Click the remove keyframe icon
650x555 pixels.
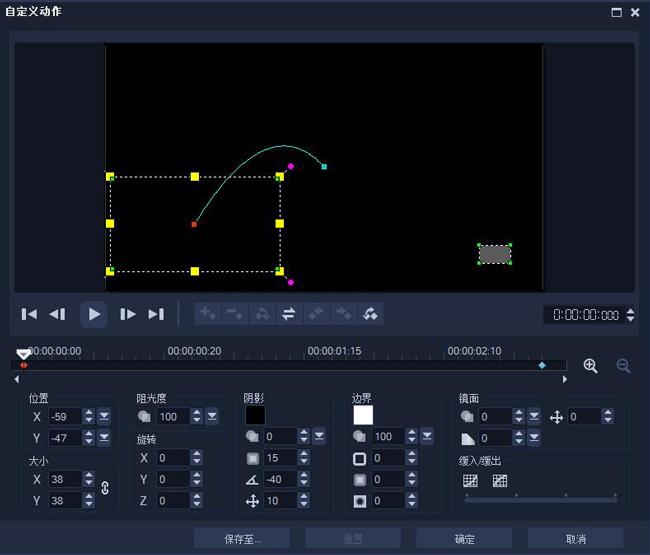235,314
